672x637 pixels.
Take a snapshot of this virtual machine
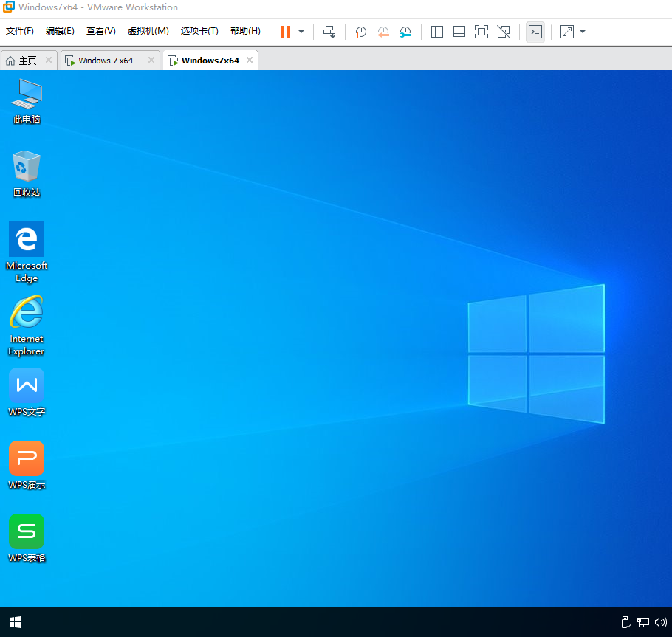click(x=360, y=32)
